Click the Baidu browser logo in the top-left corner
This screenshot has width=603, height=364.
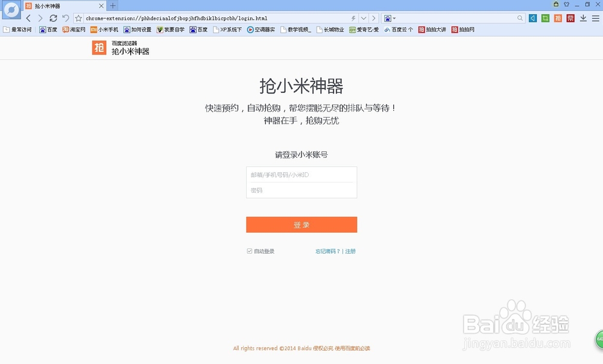11,10
